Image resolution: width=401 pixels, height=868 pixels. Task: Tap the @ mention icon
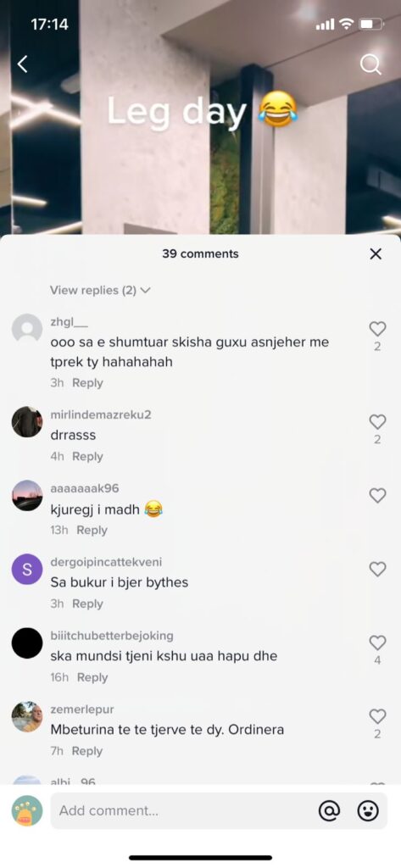click(330, 811)
